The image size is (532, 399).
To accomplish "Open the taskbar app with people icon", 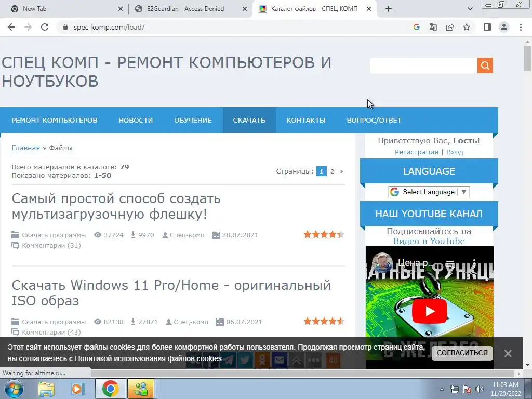I will pos(141,389).
